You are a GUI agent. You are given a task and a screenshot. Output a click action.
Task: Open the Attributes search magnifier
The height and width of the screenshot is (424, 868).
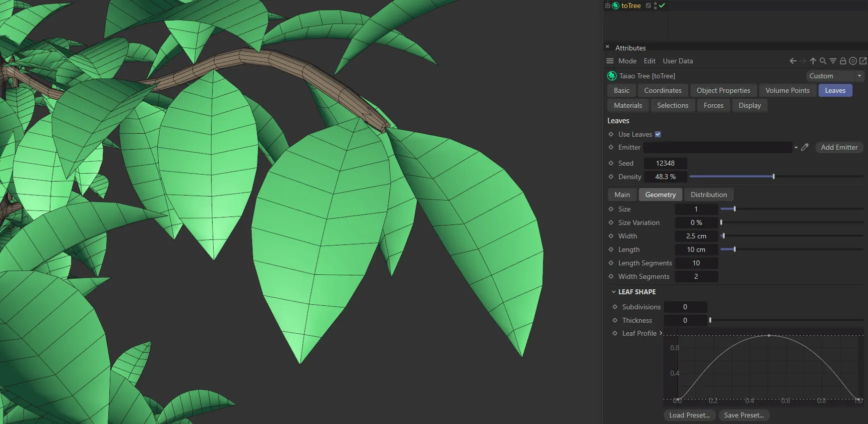tap(823, 61)
